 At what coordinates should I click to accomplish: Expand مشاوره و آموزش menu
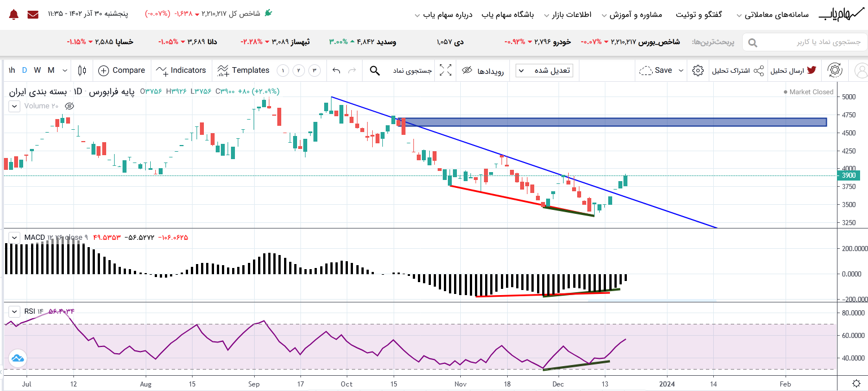pos(632,14)
